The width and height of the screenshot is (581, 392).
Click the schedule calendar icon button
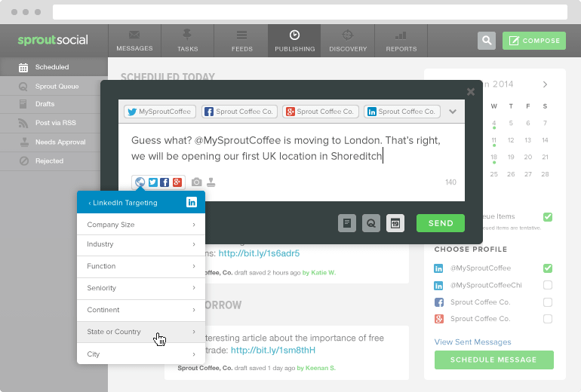pos(395,223)
